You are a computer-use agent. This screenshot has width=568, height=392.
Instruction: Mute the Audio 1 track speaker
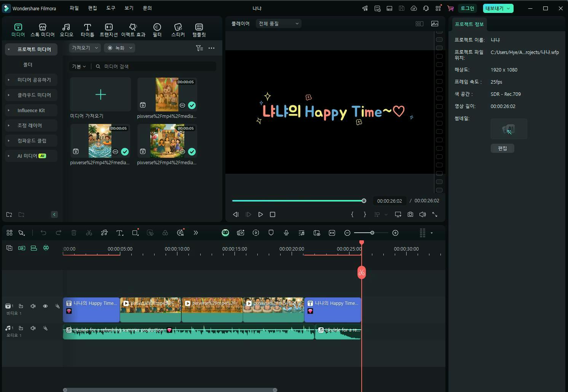[x=33, y=328]
